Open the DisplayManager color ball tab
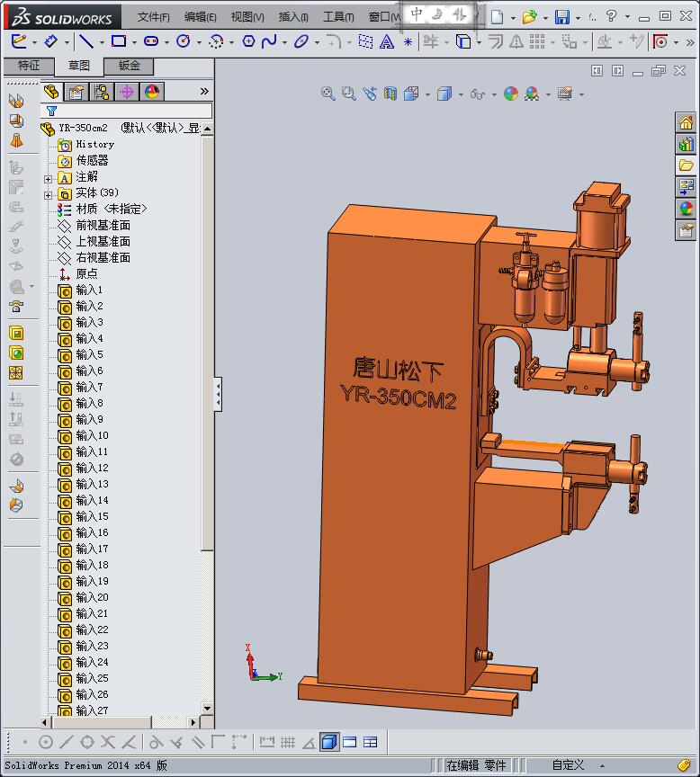700x777 pixels. click(x=152, y=92)
